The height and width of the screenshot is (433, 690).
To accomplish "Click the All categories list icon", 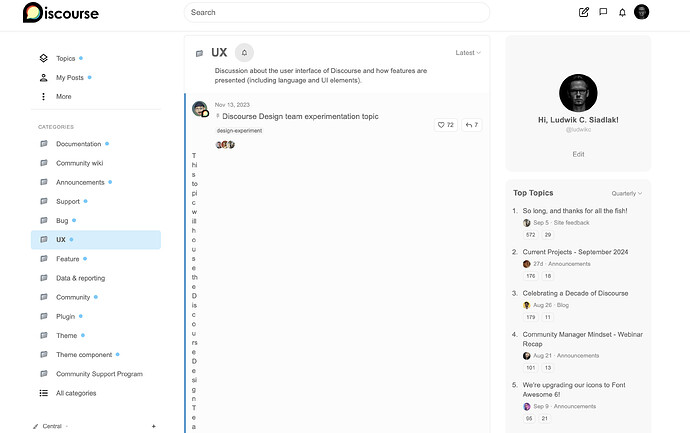I will click(44, 393).
